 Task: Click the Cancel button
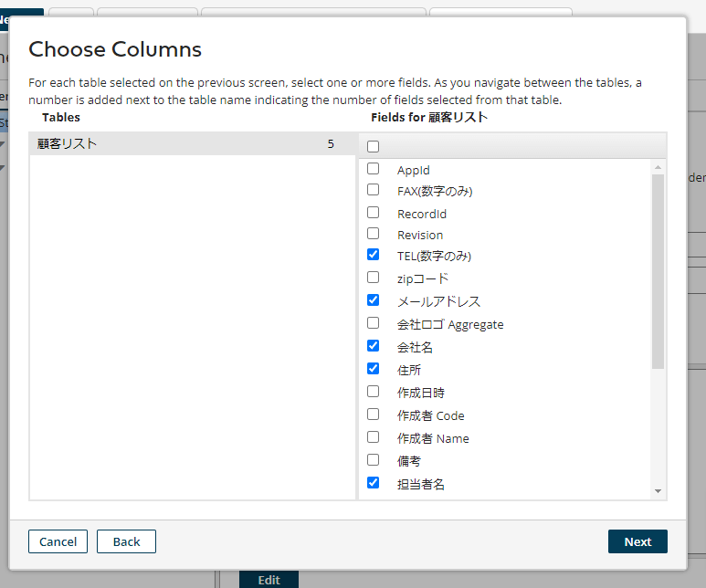58,541
